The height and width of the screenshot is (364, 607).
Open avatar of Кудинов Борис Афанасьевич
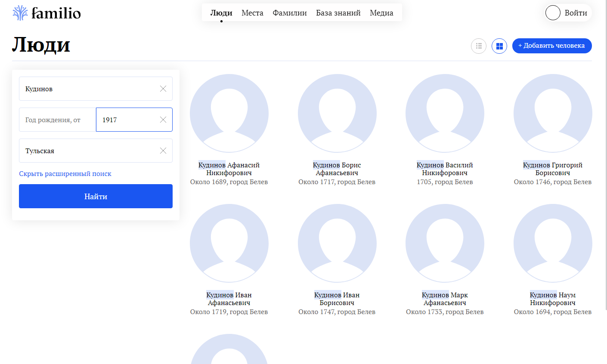pos(337,114)
